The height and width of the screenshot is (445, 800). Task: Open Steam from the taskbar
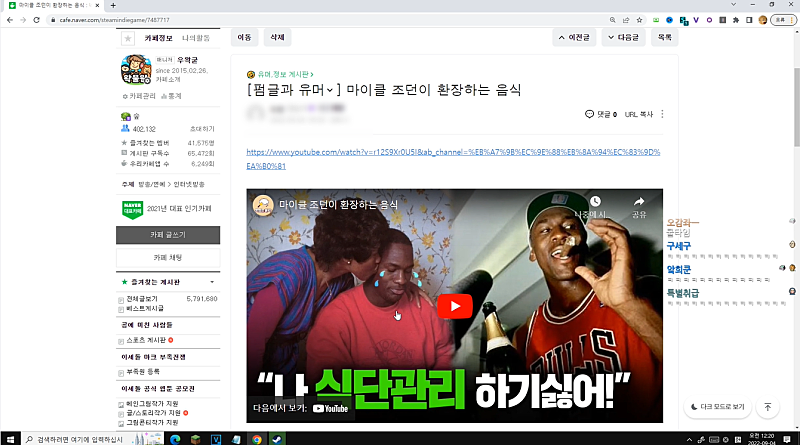click(277, 439)
